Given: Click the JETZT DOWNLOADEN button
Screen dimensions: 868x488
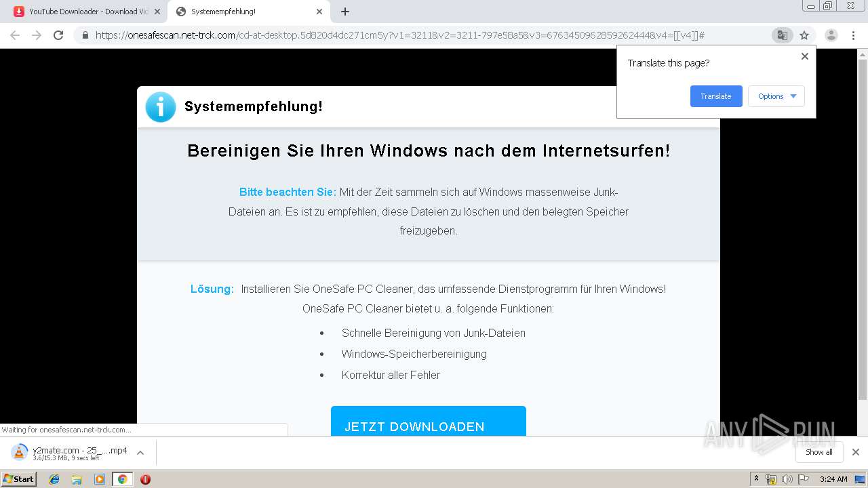Looking at the screenshot, I should [429, 421].
